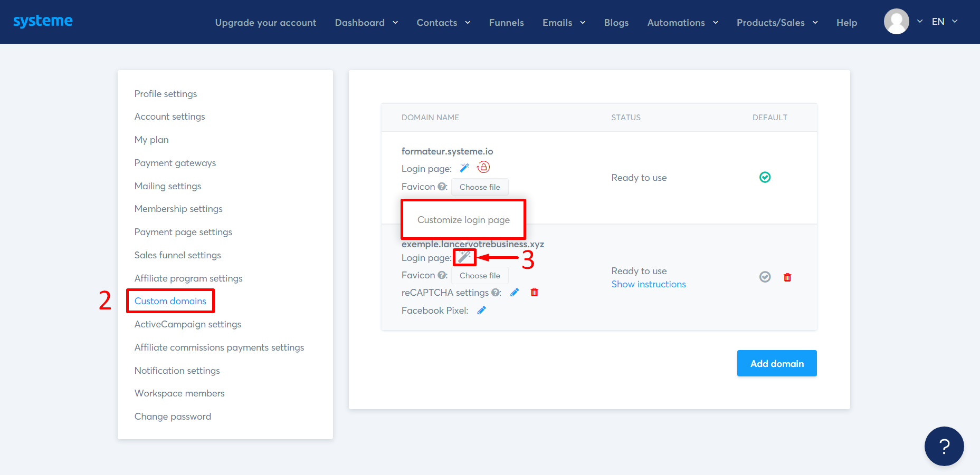Open the floating help widget
Image resolution: width=980 pixels, height=475 pixels.
(944, 446)
